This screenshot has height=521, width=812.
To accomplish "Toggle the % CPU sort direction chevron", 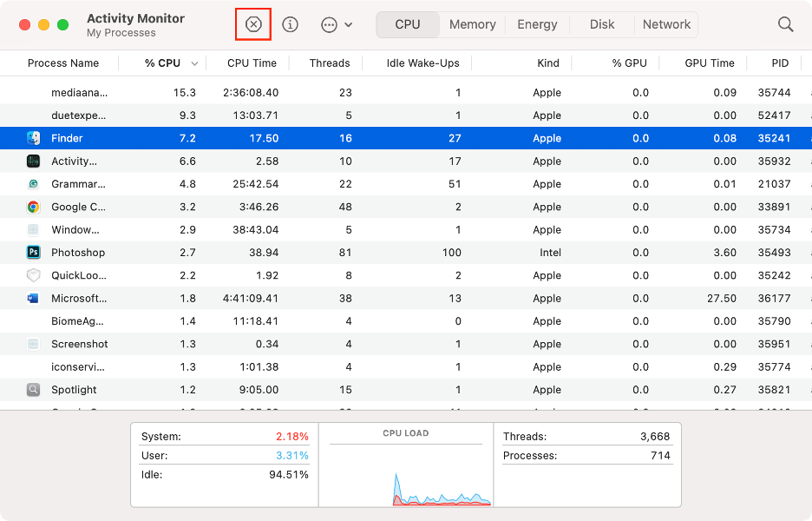I will (194, 63).
